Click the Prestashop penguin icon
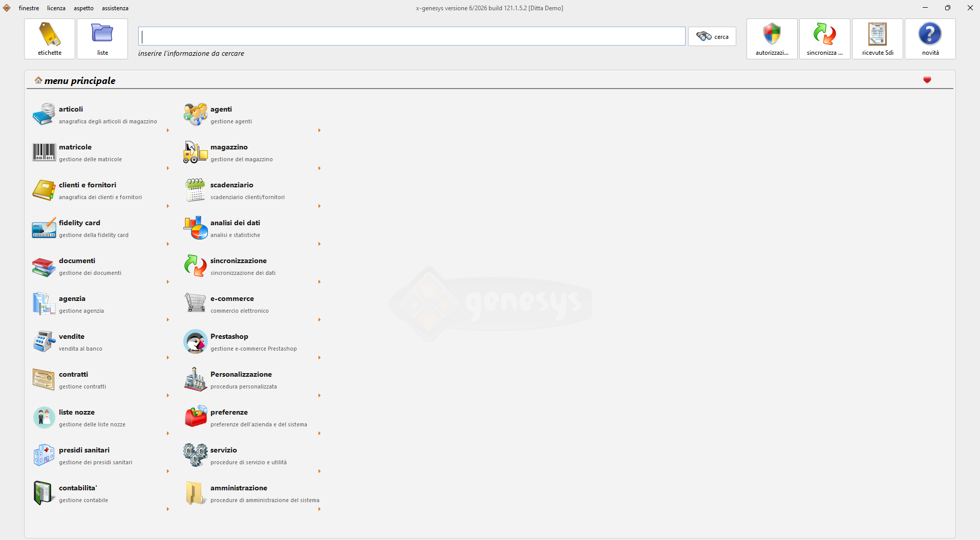The width and height of the screenshot is (980, 540). coord(196,341)
